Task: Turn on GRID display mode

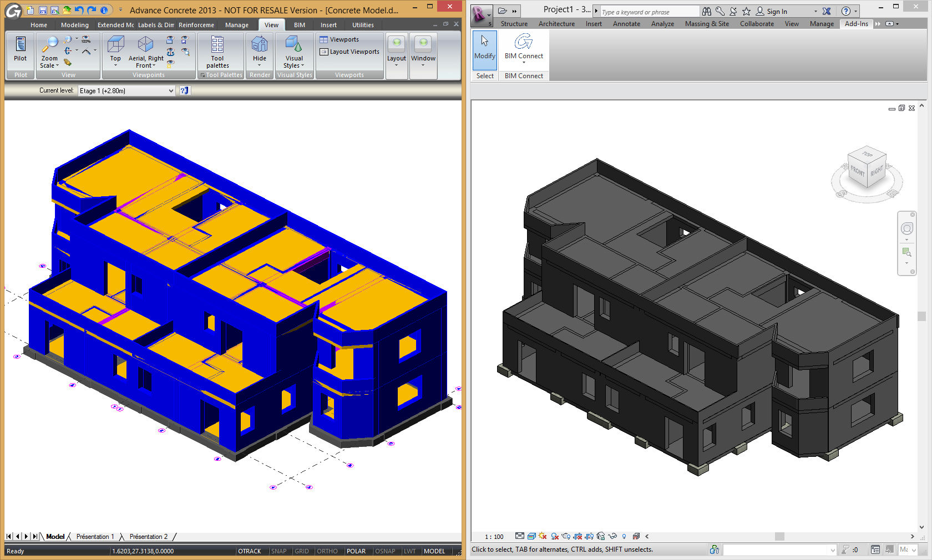Action: pos(302,551)
